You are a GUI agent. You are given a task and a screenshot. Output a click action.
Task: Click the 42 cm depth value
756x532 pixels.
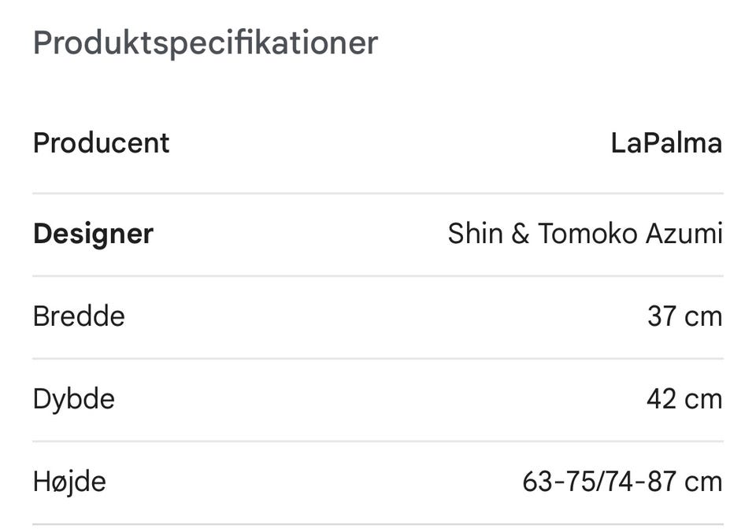point(684,399)
